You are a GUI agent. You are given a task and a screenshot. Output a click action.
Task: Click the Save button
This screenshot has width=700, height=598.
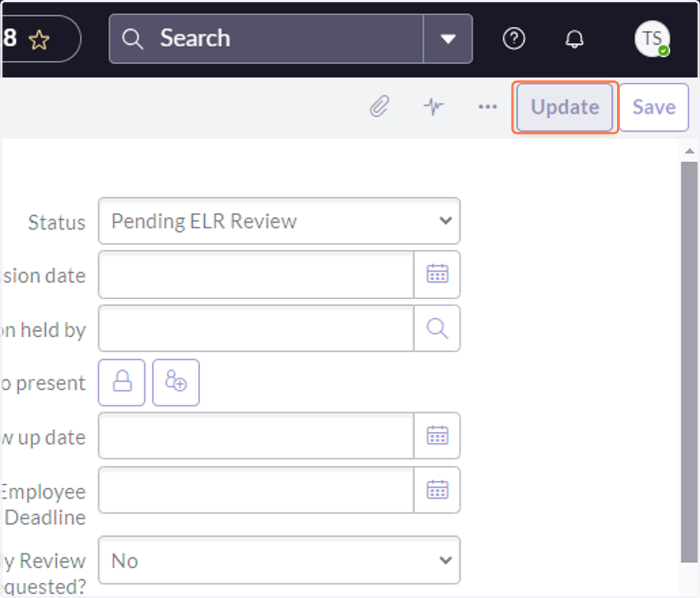(x=654, y=107)
